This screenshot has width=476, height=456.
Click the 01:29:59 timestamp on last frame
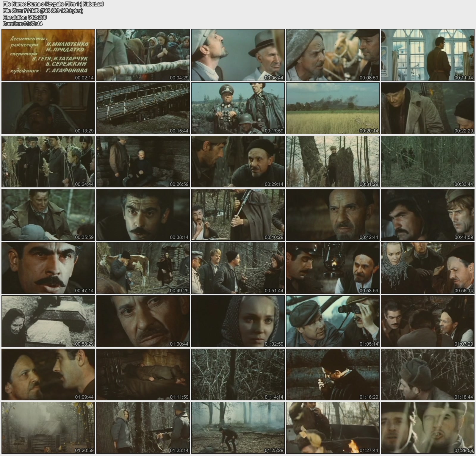tap(464, 450)
